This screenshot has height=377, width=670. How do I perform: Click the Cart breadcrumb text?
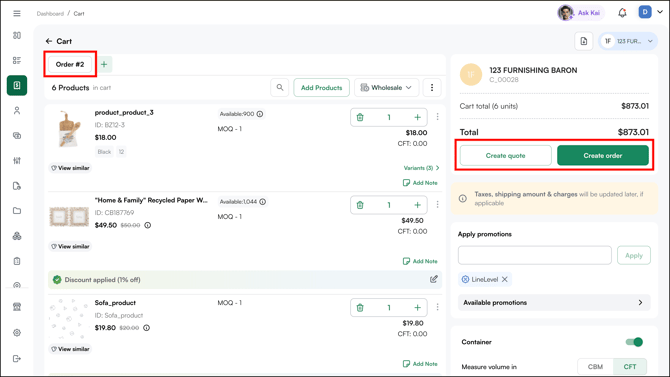click(x=79, y=14)
